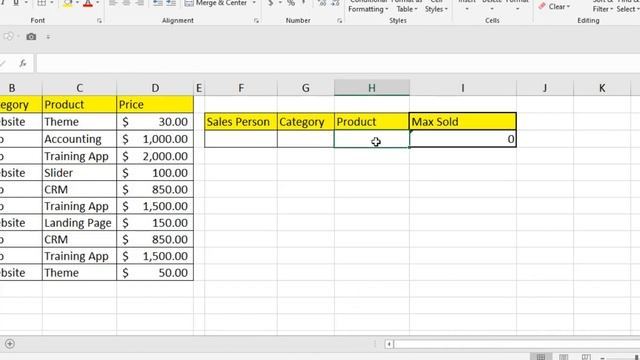Click inside the formula bar
Viewport: 640px width, 360px height.
(x=338, y=63)
